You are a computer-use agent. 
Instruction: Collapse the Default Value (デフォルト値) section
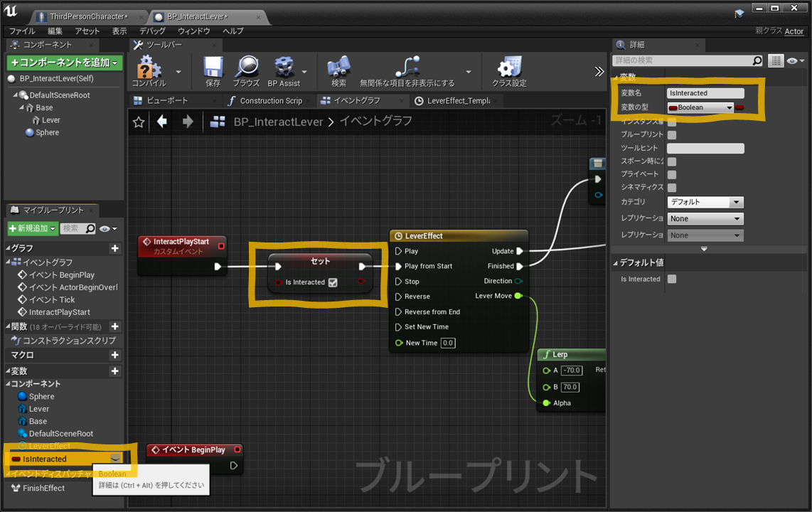coord(616,263)
